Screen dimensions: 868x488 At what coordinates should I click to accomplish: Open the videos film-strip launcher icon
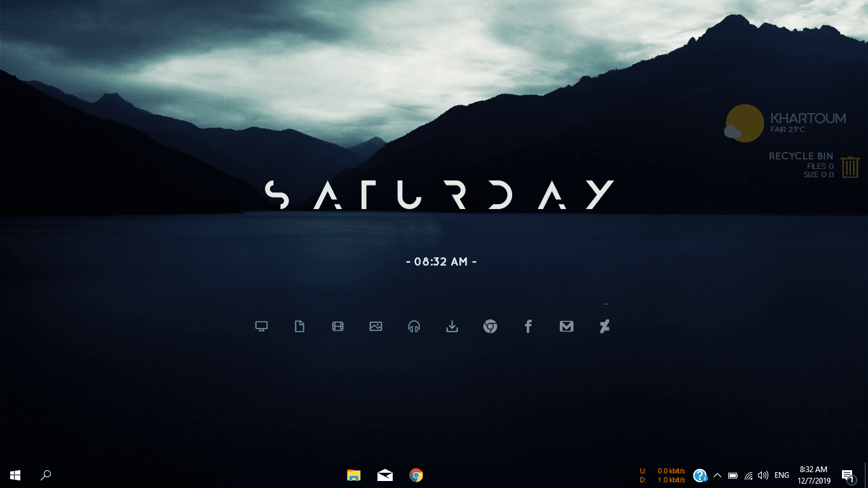tap(337, 327)
